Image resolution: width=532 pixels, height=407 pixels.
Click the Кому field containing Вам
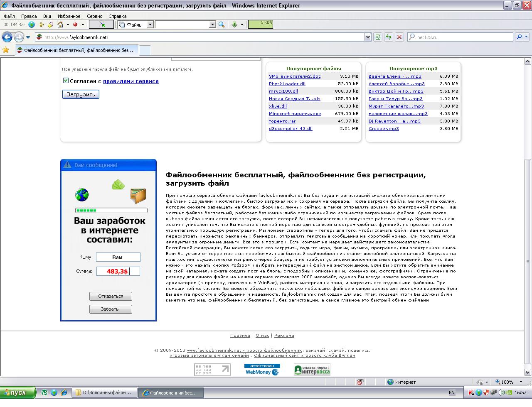118,257
